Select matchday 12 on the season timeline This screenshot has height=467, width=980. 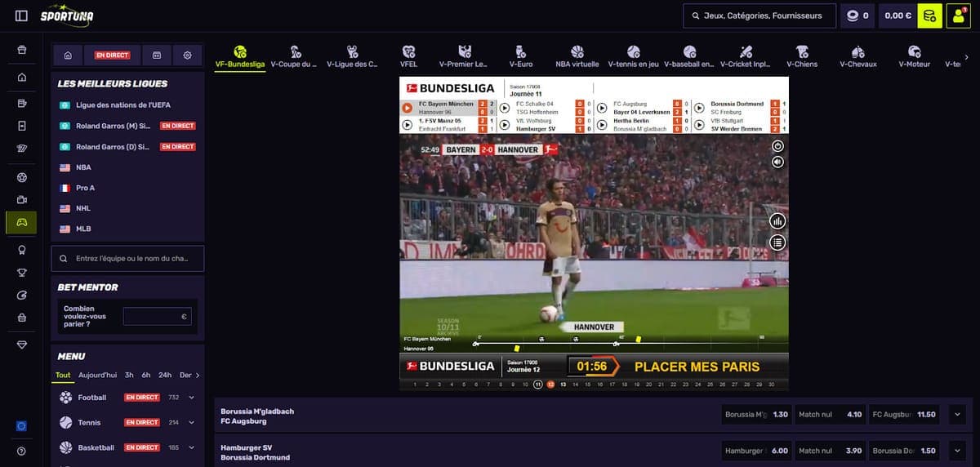pyautogui.click(x=550, y=385)
